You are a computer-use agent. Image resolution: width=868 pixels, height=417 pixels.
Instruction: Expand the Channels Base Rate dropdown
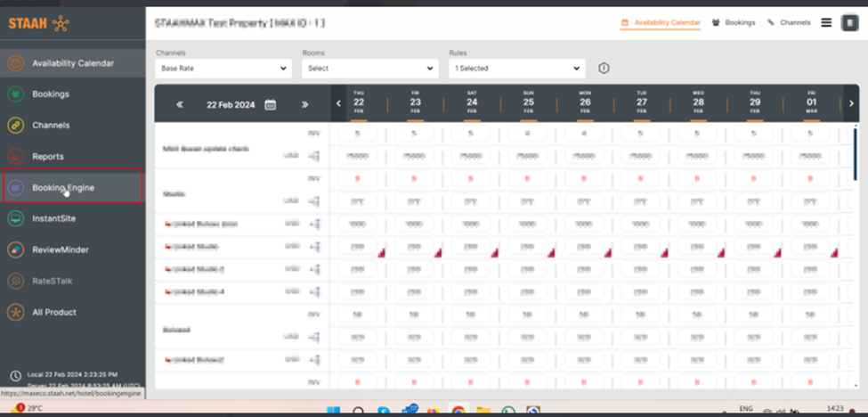click(223, 69)
